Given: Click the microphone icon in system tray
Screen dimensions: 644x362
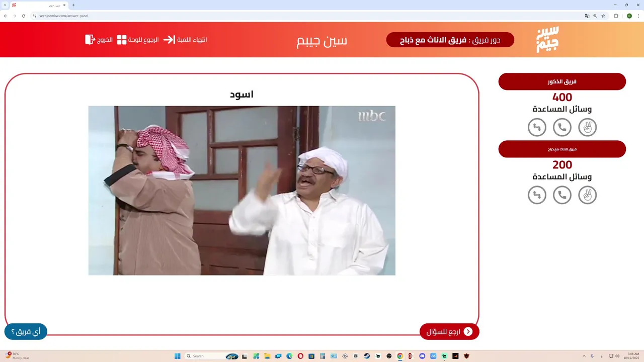Looking at the screenshot, I should tap(592, 356).
